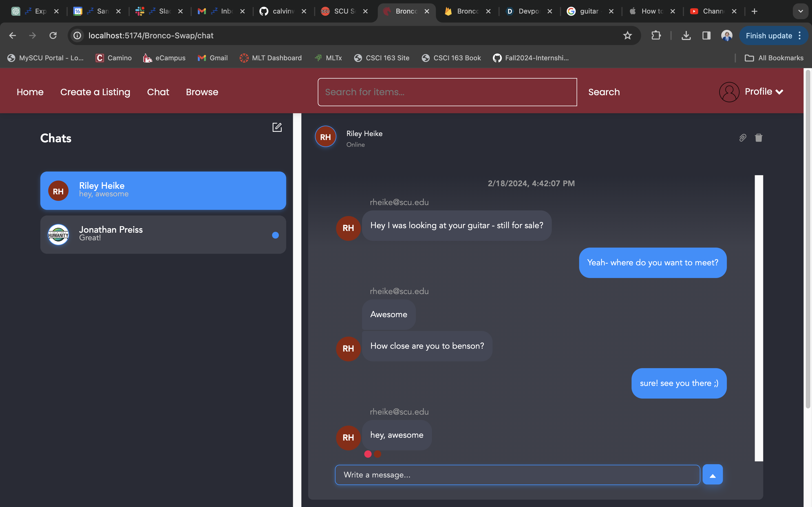Click the new chat compose icon
This screenshot has height=507, width=812.
coord(277,127)
